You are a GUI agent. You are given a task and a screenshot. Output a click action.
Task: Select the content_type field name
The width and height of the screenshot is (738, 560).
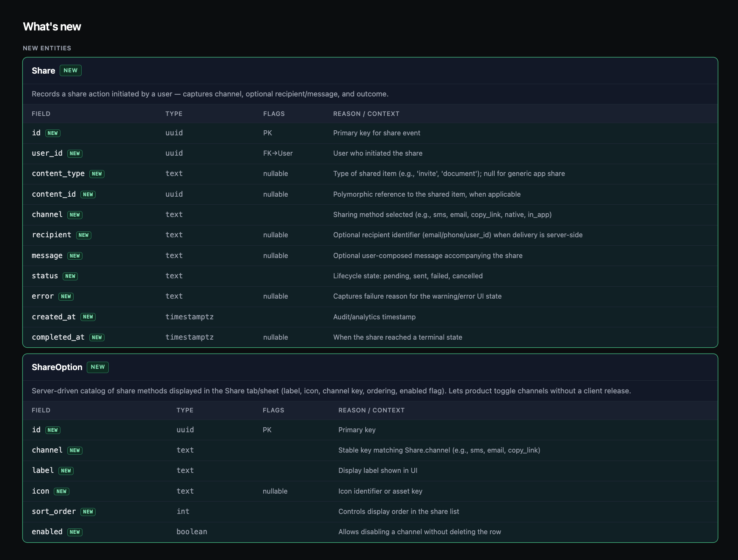58,173
